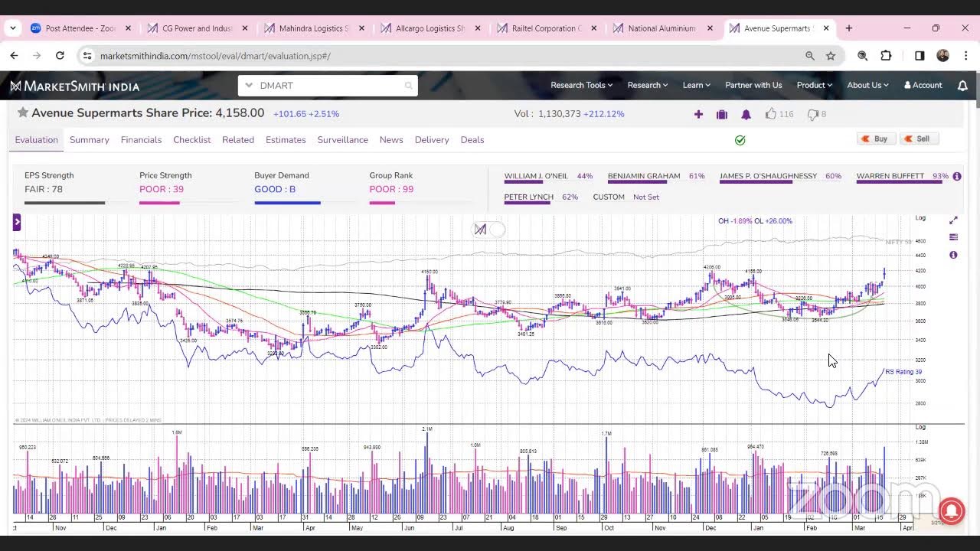Click the Buy button
This screenshot has height=551, width=980.
point(876,139)
